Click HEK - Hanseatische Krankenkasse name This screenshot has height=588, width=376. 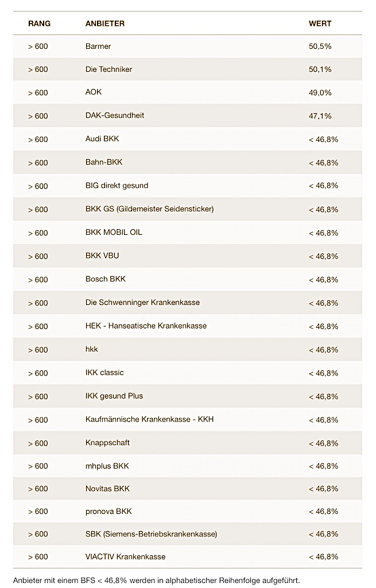coord(146,326)
